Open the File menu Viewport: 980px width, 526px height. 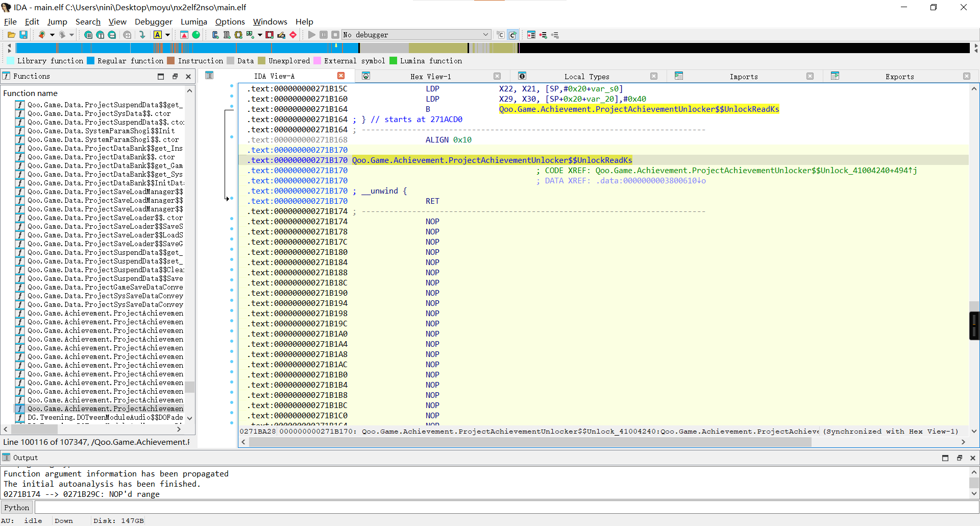click(10, 21)
